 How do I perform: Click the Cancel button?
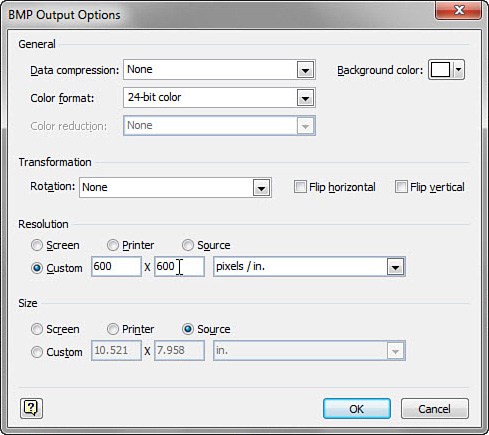click(x=435, y=409)
